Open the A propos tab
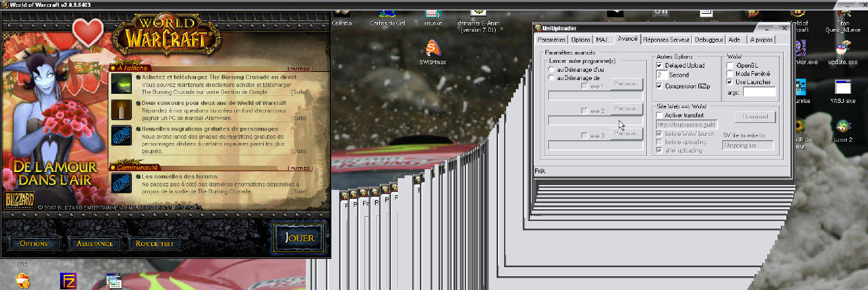The height and width of the screenshot is (290, 868). [762, 39]
